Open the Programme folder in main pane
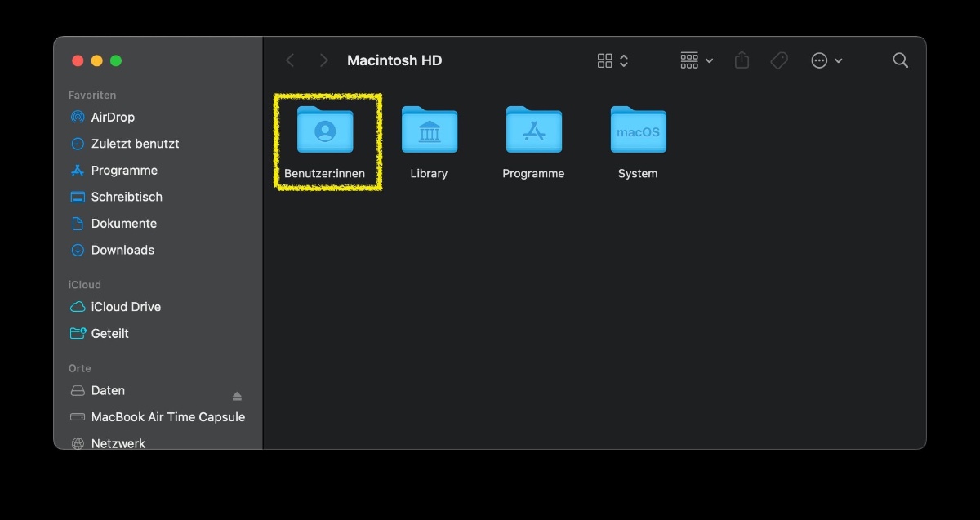Viewport: 980px width, 520px height. point(533,131)
